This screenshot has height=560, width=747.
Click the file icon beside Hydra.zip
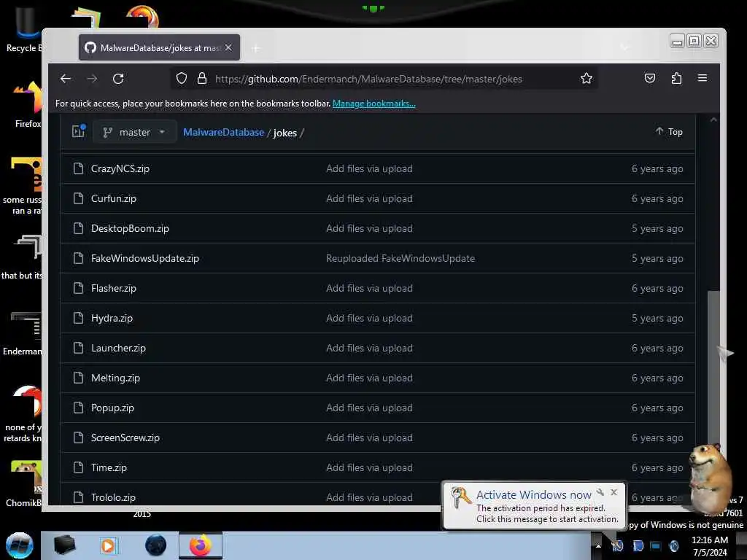pyautogui.click(x=78, y=318)
